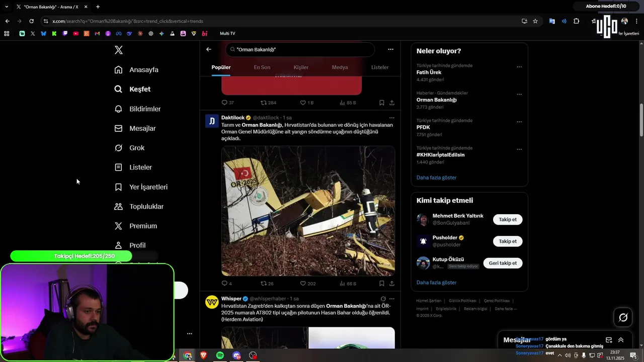The image size is (644, 362).
Task: Compose new message in Mesajlar drawer
Action: (x=608, y=340)
